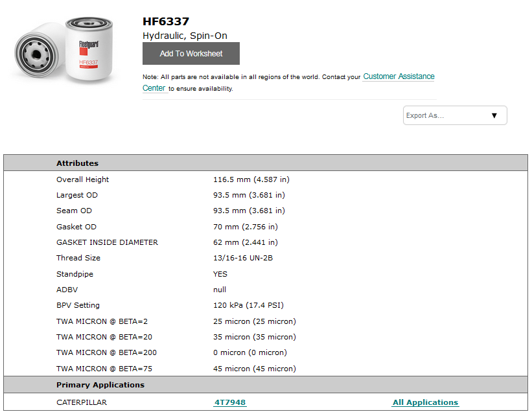Select the Standpipe YES value

click(x=220, y=274)
